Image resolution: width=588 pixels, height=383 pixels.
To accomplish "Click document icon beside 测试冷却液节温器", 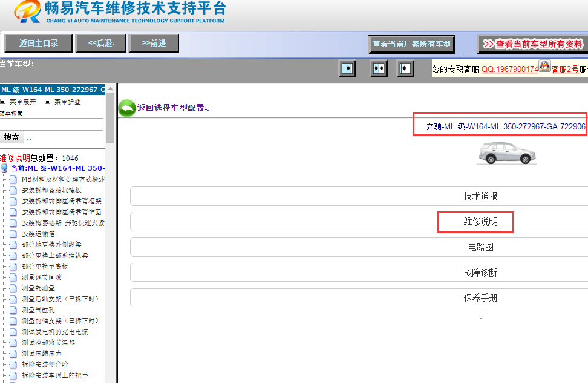I will coord(13,342).
